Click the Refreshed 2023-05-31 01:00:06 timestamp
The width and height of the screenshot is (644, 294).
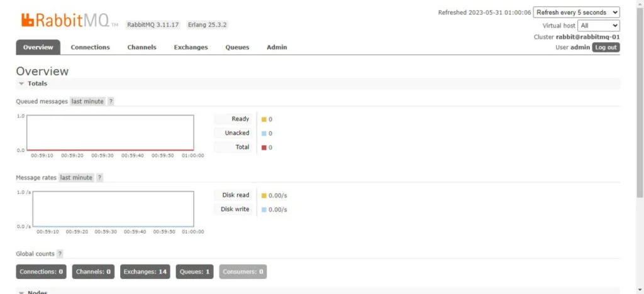point(485,13)
